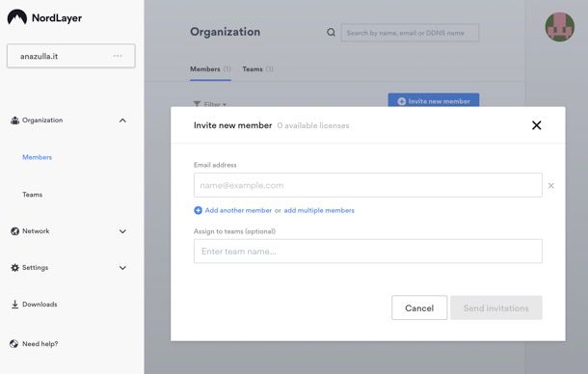Click the Email address input field

pyautogui.click(x=368, y=185)
